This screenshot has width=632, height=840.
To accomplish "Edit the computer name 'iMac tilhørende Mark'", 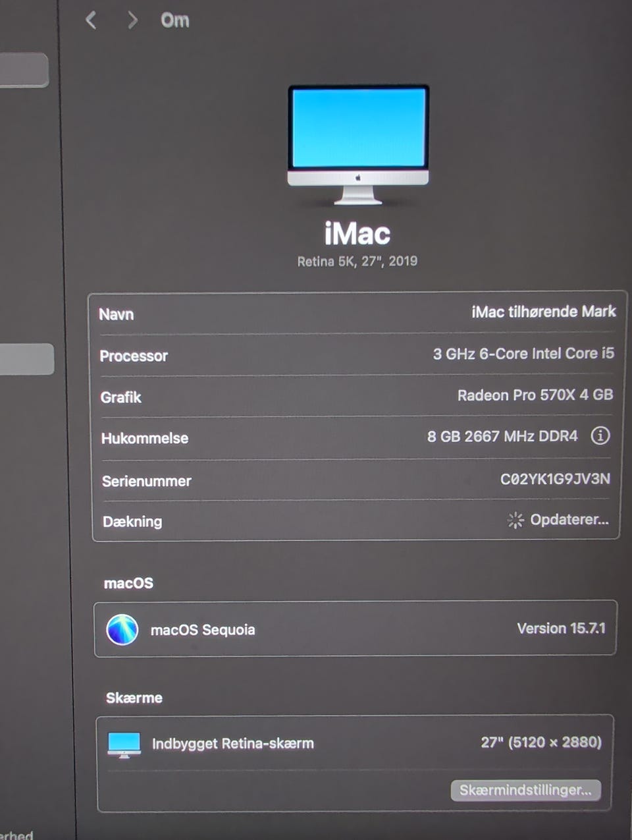I will click(544, 312).
